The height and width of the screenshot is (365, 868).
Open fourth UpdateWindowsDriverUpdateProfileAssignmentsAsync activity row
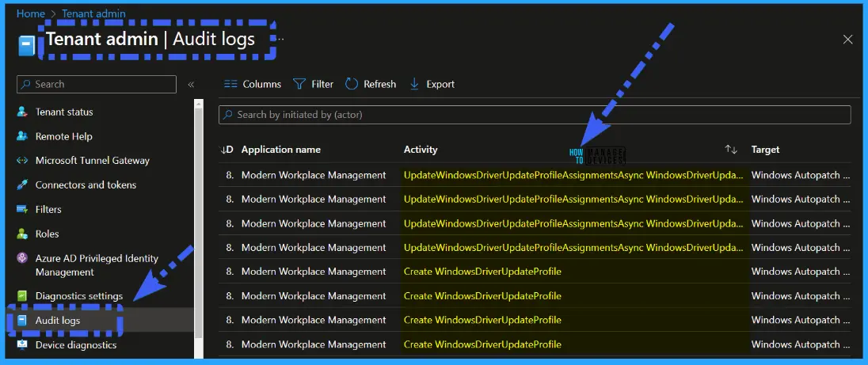click(573, 247)
